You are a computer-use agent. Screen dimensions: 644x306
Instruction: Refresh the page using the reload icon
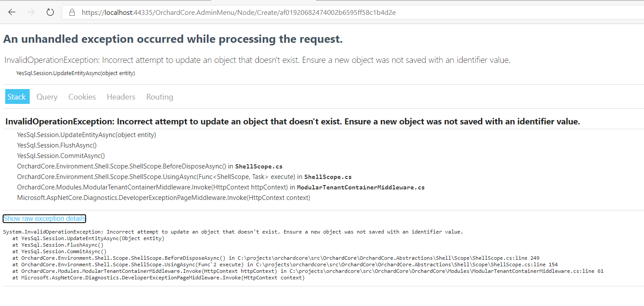point(49,12)
